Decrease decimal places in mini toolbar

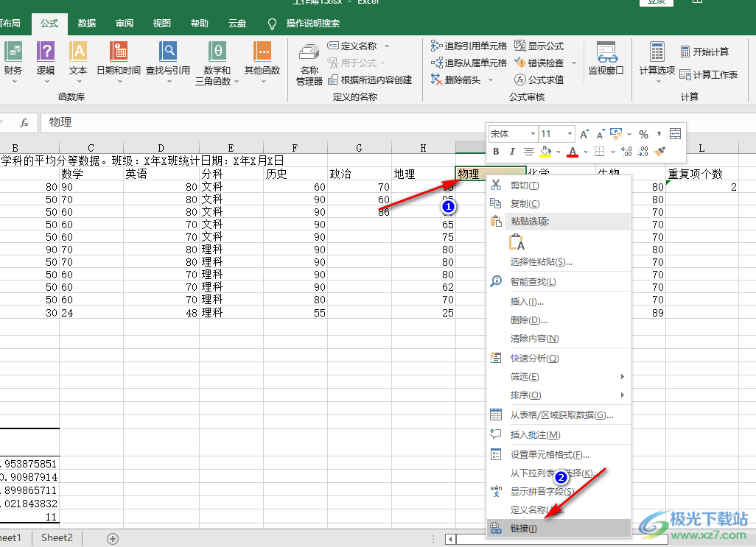tap(643, 152)
